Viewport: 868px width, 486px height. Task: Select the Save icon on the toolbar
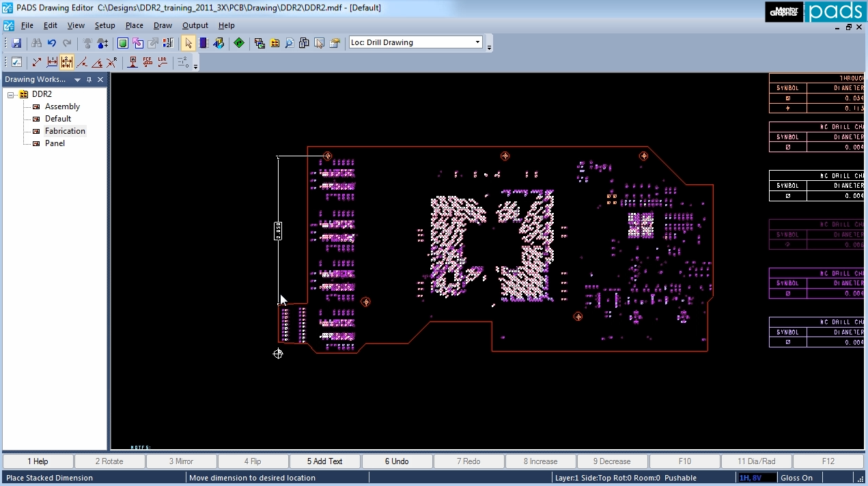(x=16, y=42)
